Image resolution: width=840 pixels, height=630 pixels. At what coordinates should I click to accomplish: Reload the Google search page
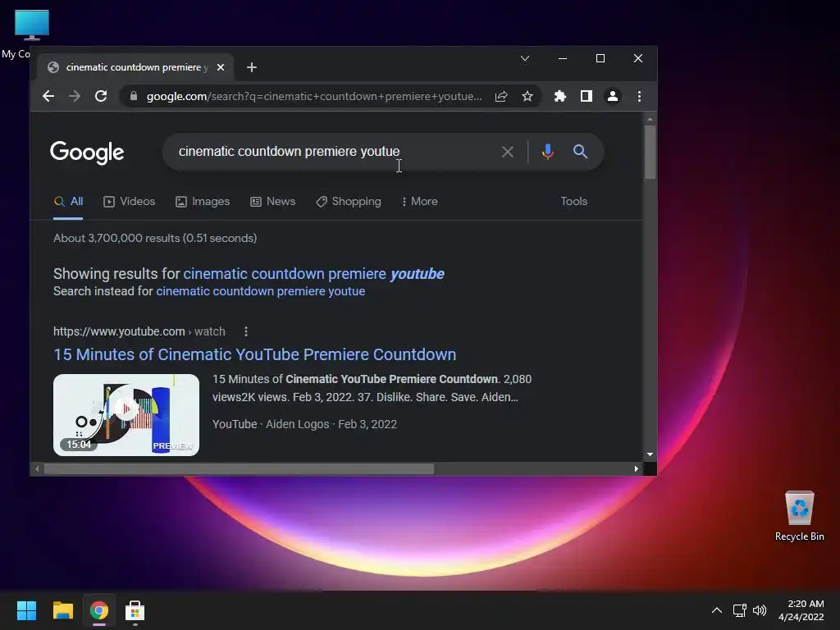pos(101,97)
